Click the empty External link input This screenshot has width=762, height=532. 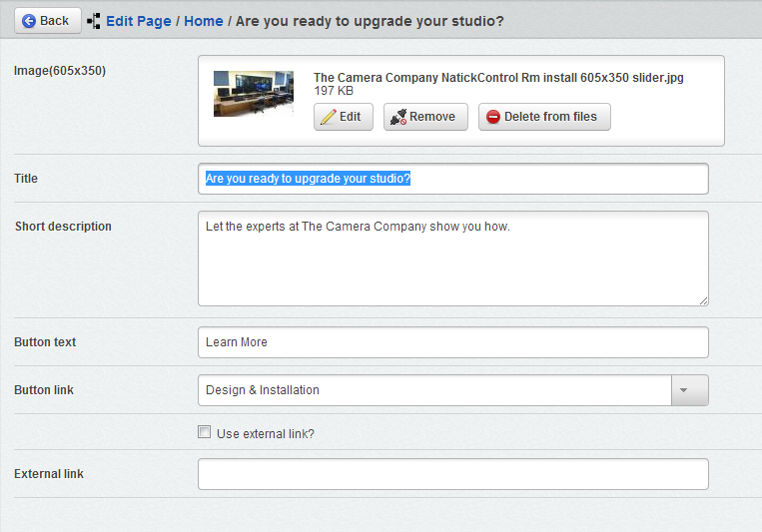click(x=452, y=474)
